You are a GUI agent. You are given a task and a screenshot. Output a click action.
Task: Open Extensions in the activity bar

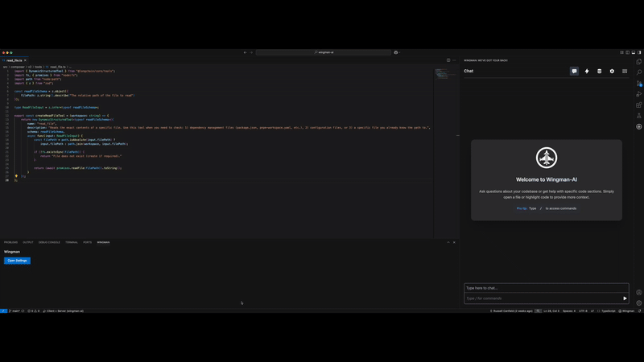(x=638, y=105)
